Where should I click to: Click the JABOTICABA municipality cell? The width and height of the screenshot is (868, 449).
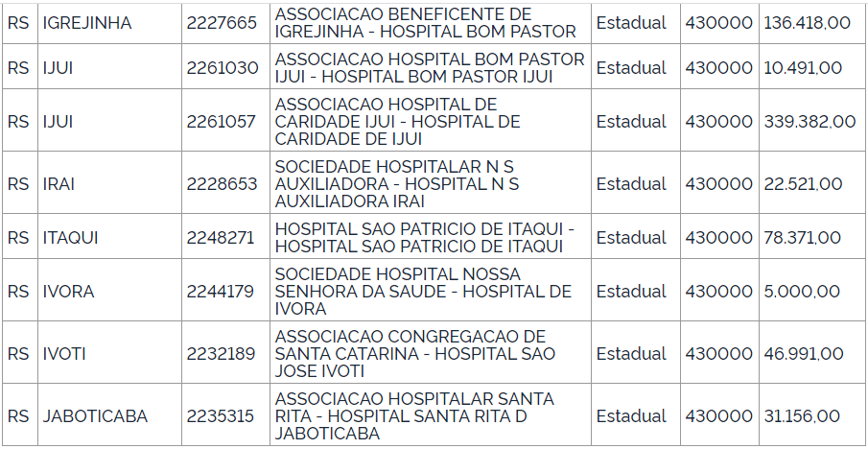(95, 416)
